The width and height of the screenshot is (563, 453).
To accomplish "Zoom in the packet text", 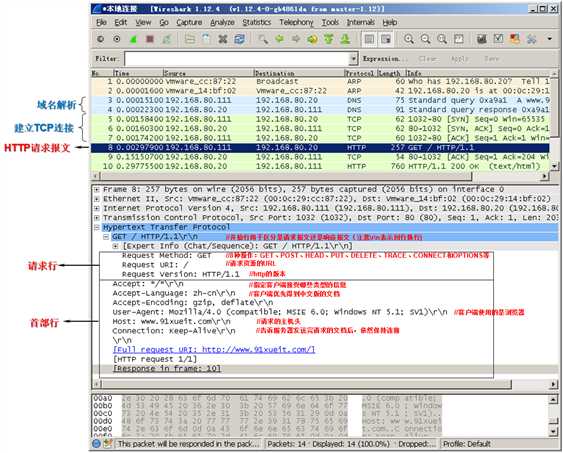I will [409, 39].
